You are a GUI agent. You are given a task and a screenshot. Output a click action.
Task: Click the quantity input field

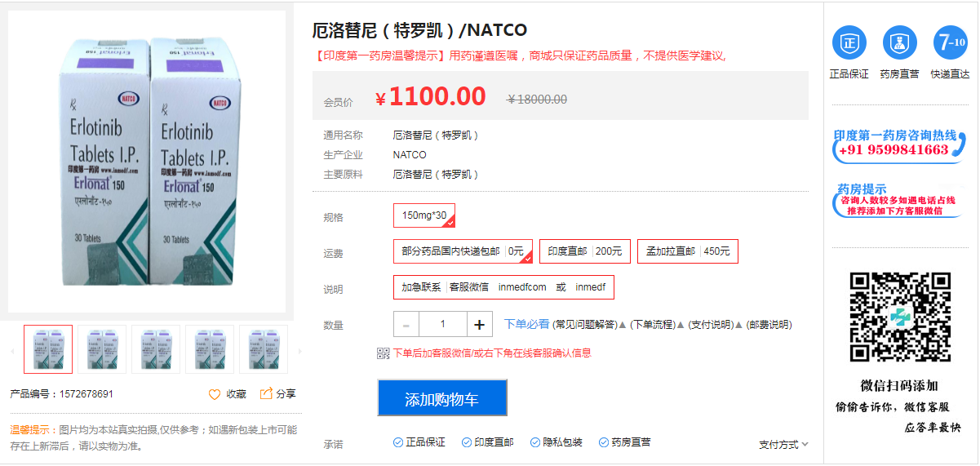tap(442, 325)
